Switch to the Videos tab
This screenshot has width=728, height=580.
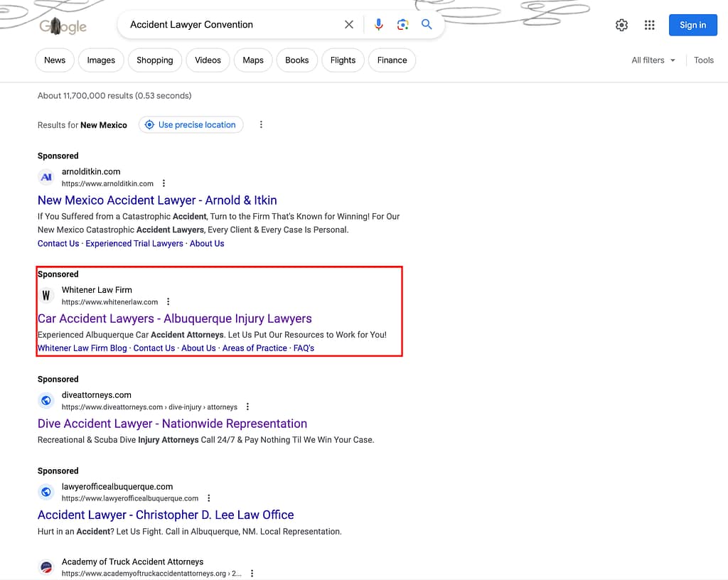208,60
